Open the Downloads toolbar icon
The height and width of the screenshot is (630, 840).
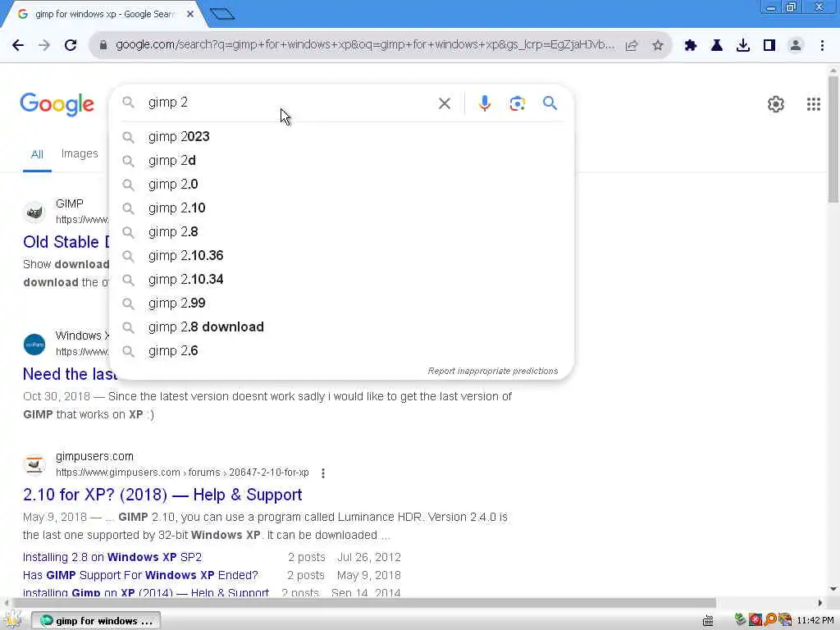tap(743, 46)
